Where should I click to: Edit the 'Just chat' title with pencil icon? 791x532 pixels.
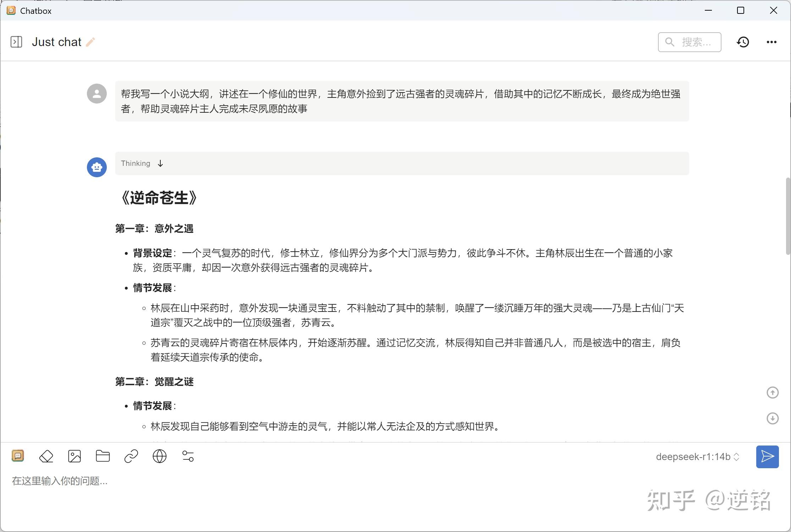(90, 42)
